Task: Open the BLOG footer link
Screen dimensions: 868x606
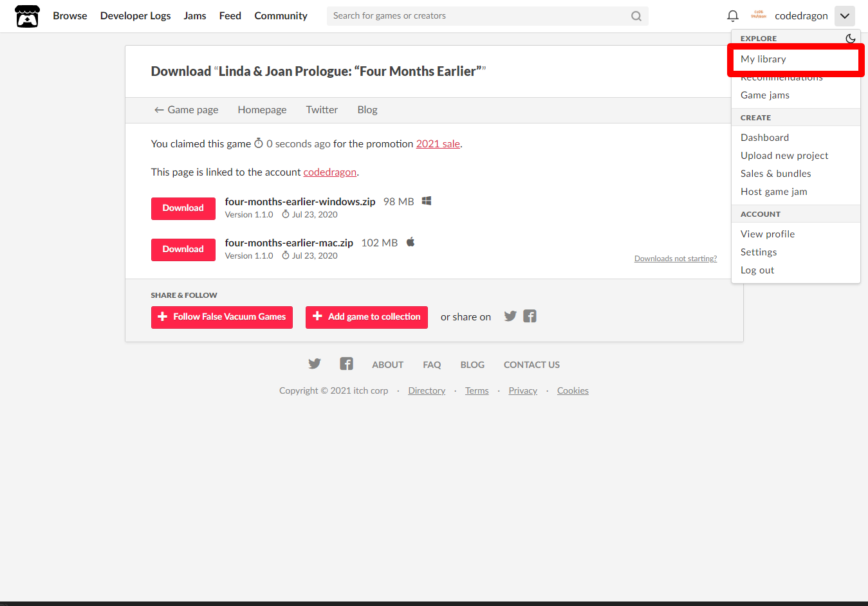Action: (472, 365)
